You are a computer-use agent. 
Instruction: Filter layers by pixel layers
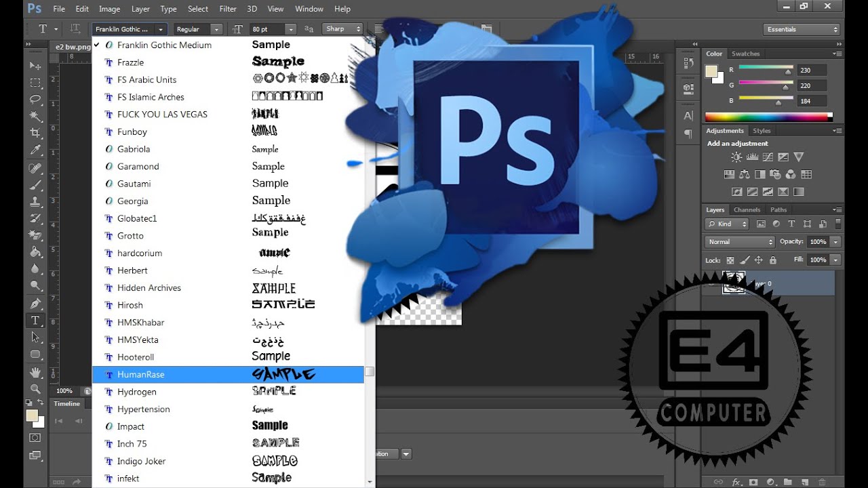pos(761,224)
